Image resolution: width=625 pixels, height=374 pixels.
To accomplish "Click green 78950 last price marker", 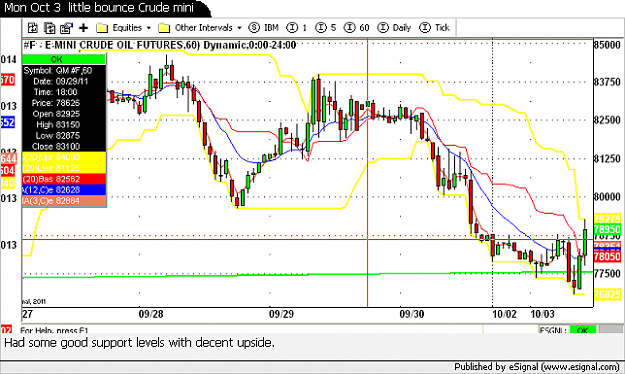I will tap(607, 229).
